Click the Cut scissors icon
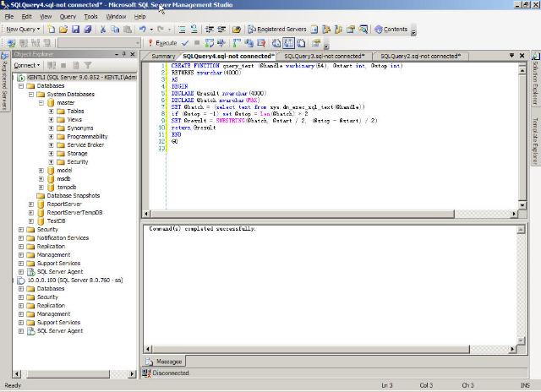The image size is (541, 392). (x=104, y=29)
